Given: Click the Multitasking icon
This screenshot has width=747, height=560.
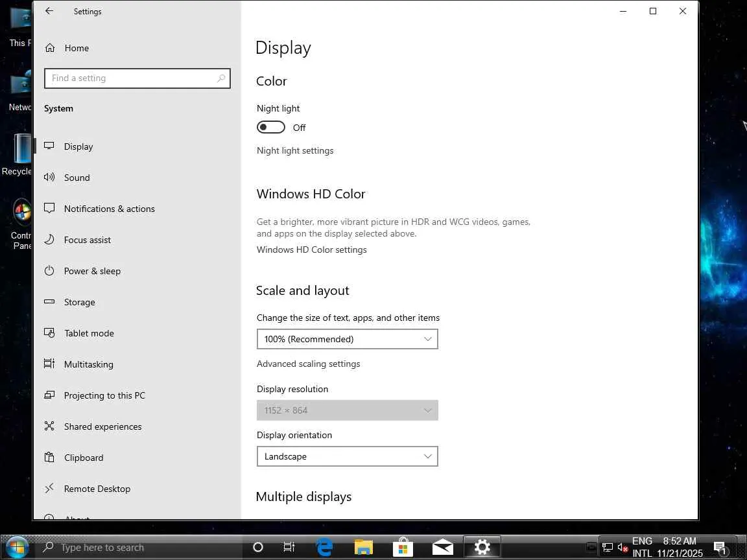Looking at the screenshot, I should coord(49,364).
